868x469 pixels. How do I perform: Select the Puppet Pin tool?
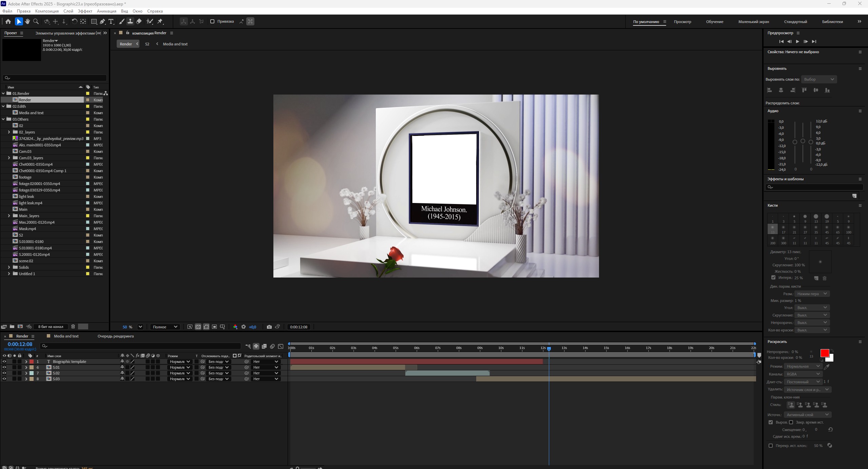point(160,21)
